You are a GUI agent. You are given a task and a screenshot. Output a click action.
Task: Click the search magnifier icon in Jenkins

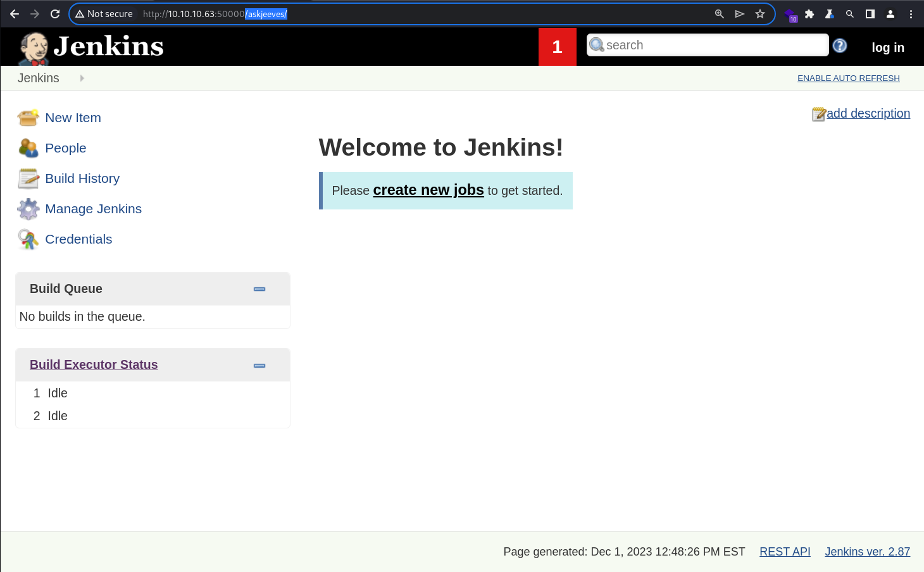coord(596,45)
